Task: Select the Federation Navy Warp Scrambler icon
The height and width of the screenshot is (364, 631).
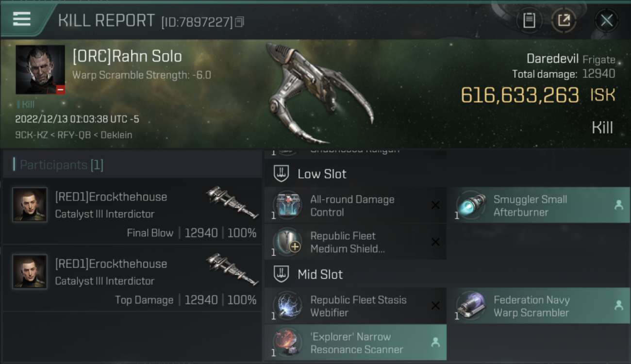Action: click(x=471, y=306)
